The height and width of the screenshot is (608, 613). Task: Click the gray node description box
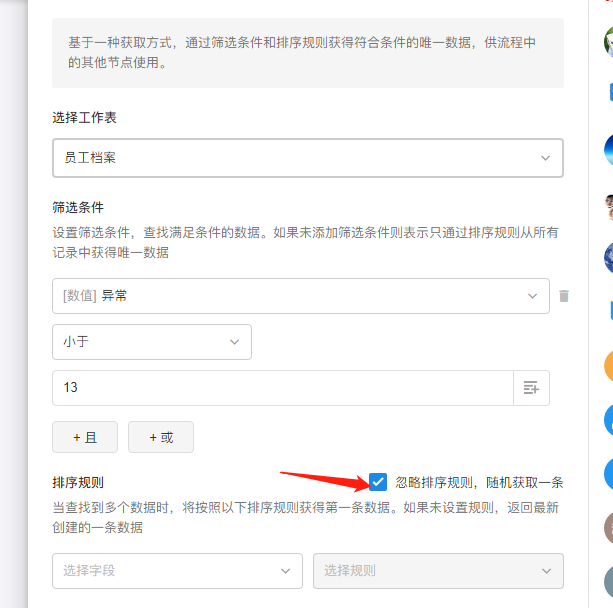(307, 53)
